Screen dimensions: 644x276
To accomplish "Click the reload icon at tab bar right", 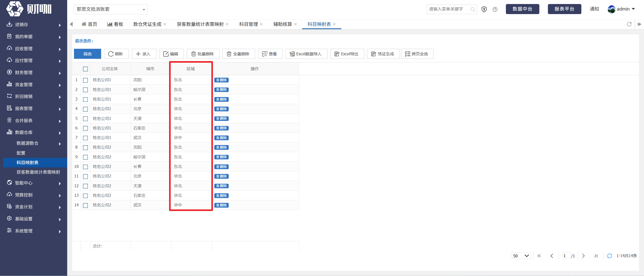I will click(629, 24).
